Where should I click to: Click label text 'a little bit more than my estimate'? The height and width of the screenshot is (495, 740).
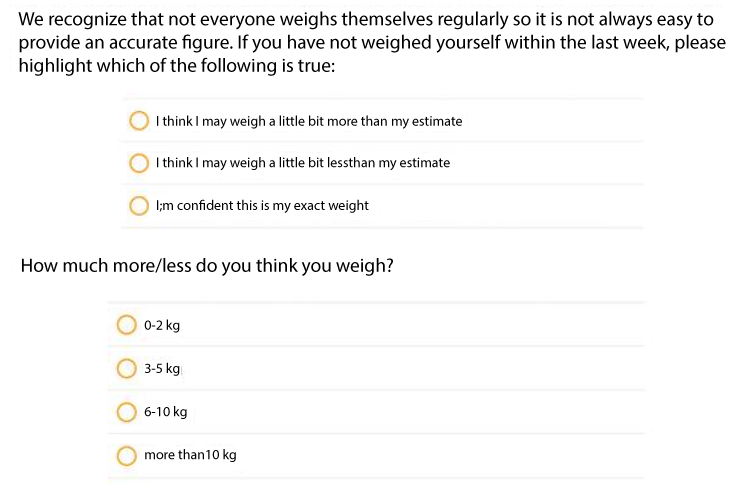point(365,121)
